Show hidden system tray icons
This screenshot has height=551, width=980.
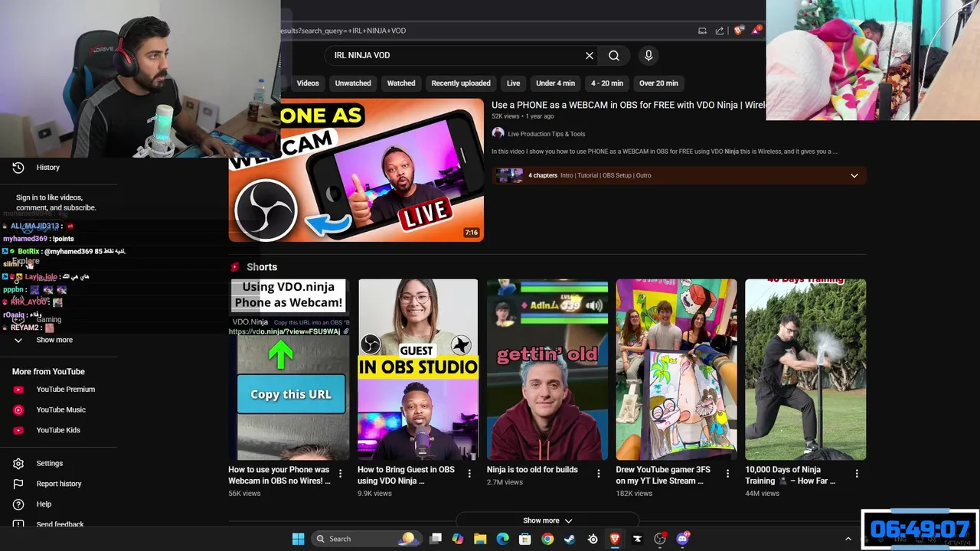pos(848,539)
